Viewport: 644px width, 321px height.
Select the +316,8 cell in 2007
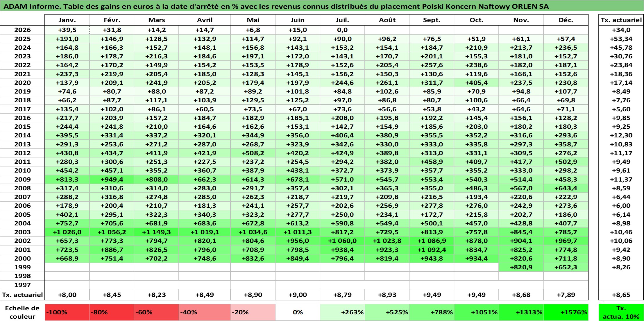[112, 197]
